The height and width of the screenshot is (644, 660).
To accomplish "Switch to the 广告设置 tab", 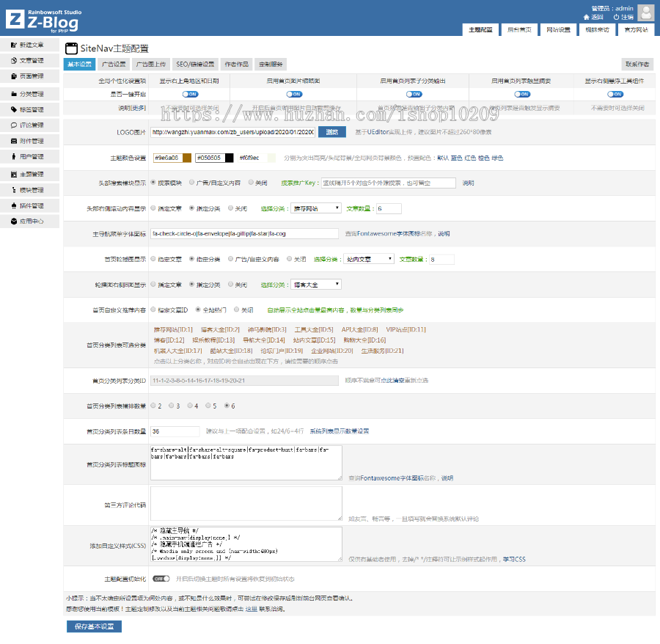I will click(x=114, y=65).
